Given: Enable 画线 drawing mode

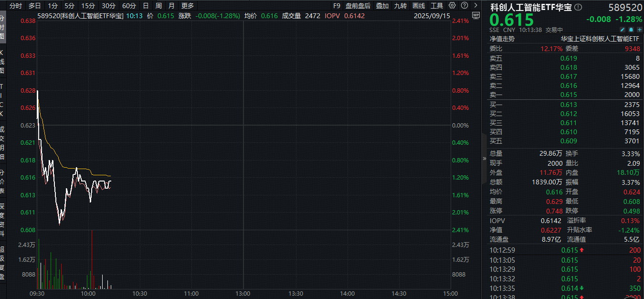Looking at the screenshot, I should point(418,6).
